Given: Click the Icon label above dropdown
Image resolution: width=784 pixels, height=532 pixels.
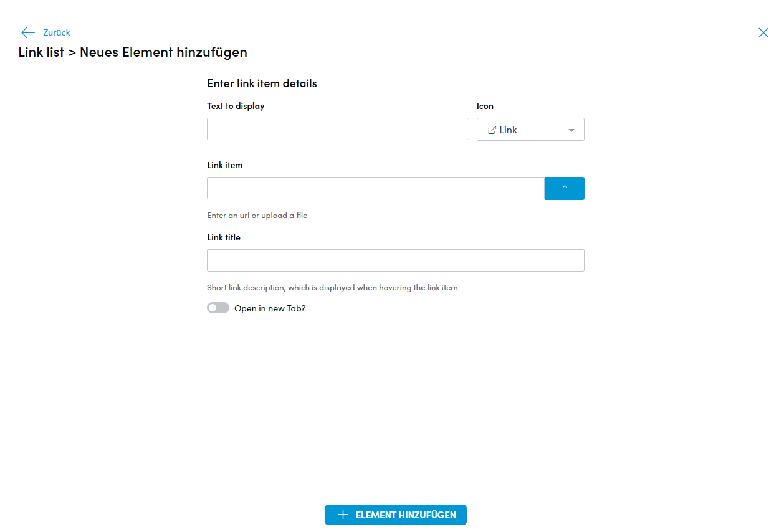Looking at the screenshot, I should (x=485, y=106).
